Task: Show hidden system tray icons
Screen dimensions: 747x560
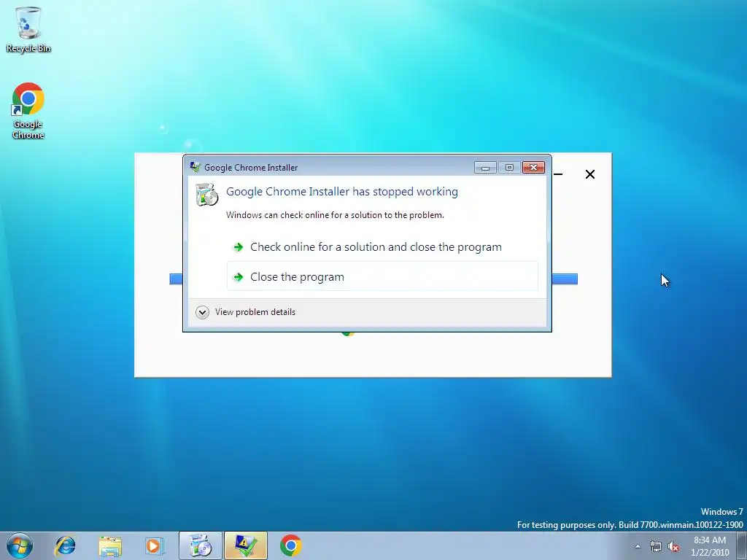Action: pos(638,546)
